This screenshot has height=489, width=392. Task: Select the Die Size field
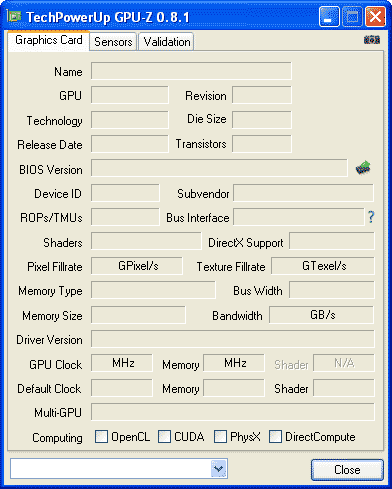pyautogui.click(x=262, y=120)
